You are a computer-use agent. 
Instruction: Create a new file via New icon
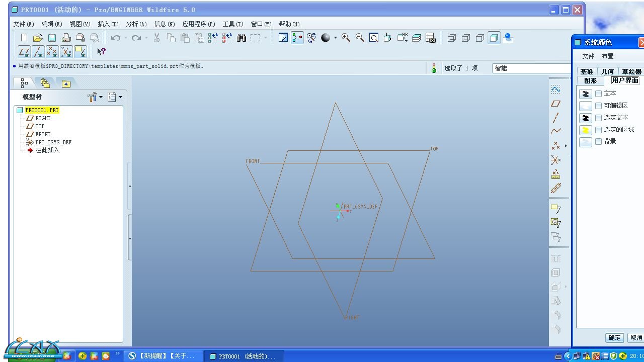point(24,38)
